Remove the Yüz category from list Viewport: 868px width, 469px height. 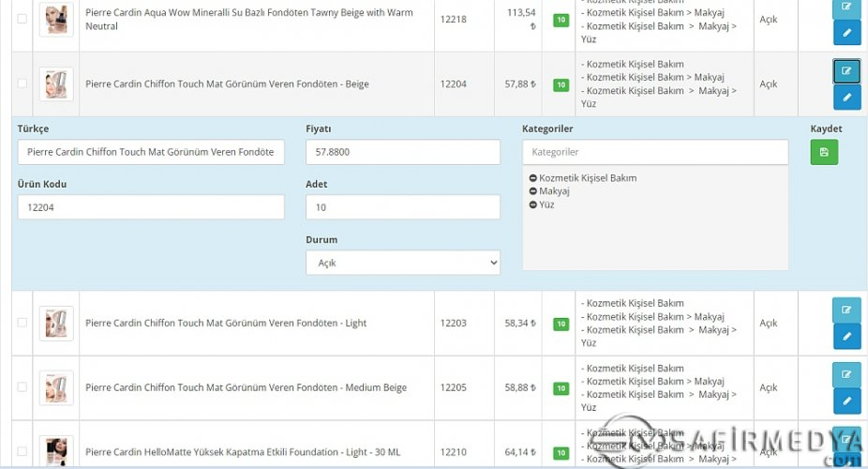(x=533, y=204)
